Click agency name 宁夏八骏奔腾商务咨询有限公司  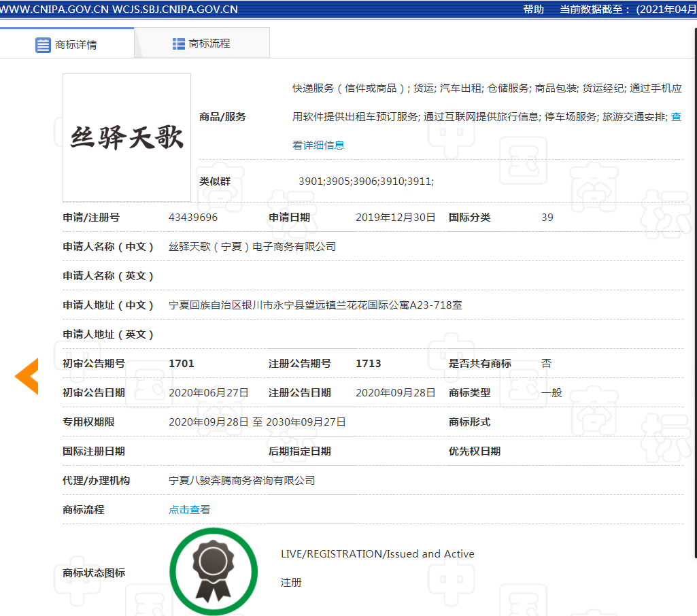click(241, 480)
